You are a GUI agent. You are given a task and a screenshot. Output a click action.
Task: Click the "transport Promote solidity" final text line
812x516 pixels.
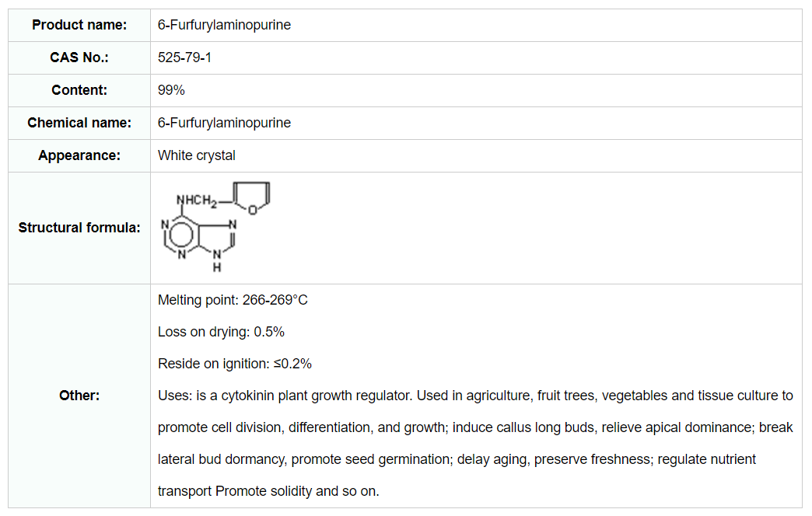[x=268, y=491]
